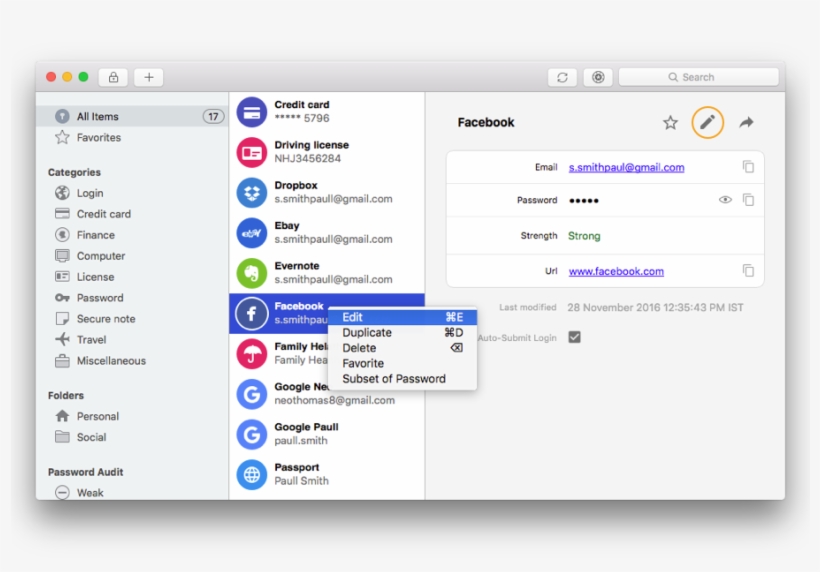Reveal password with eye icon

click(725, 200)
